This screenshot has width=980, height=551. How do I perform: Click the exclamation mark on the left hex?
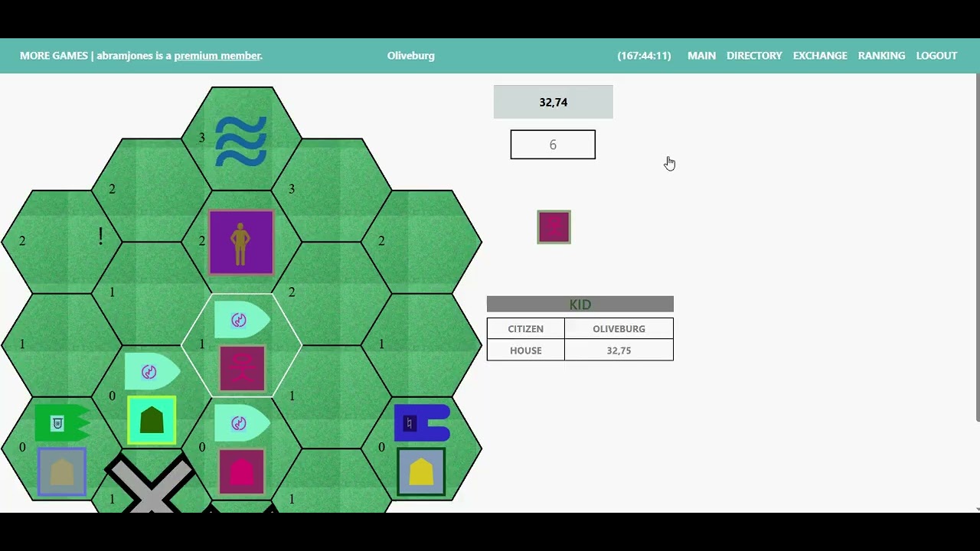tap(100, 236)
